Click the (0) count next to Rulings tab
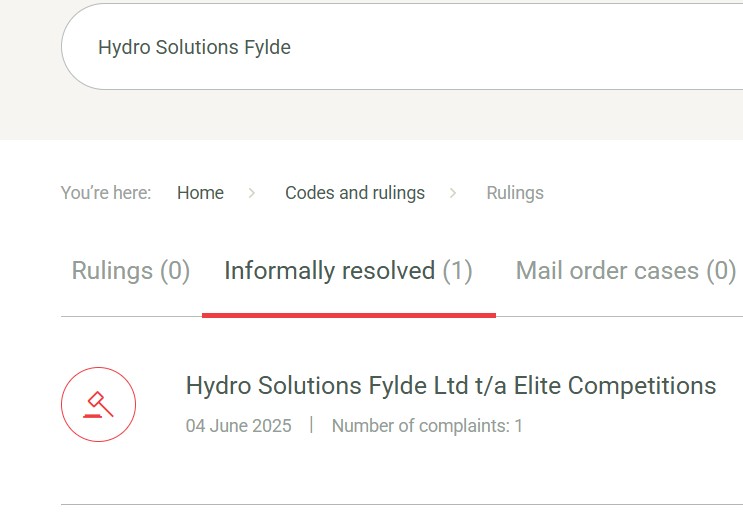743x522 pixels. coord(174,271)
